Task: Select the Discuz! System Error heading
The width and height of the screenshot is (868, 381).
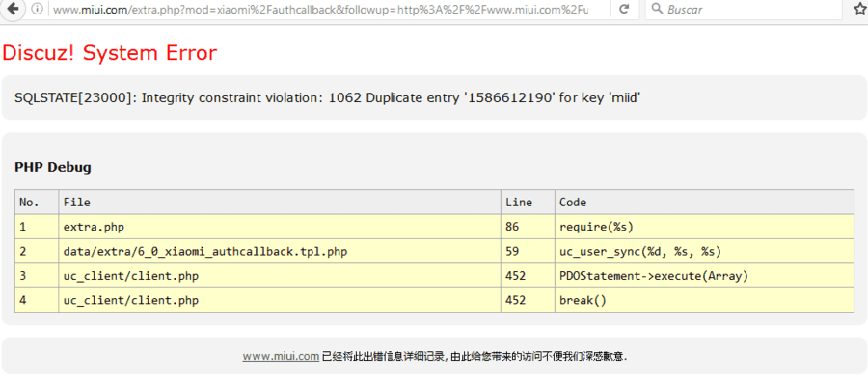Action: point(110,53)
